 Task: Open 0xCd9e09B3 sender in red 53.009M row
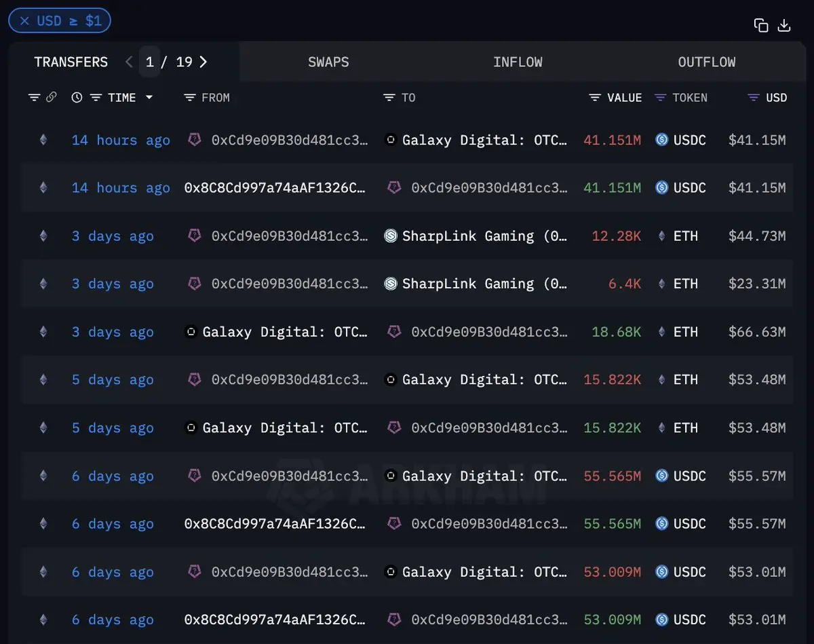point(290,572)
